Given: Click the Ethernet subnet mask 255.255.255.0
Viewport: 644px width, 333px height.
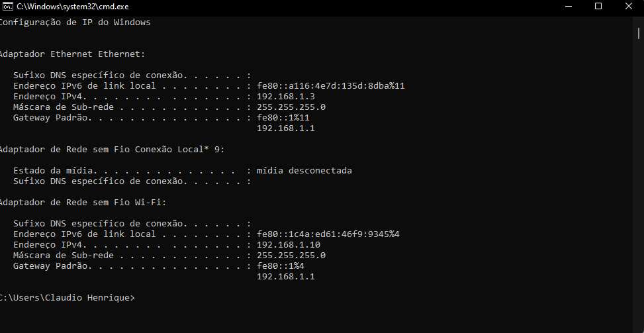Looking at the screenshot, I should (291, 107).
